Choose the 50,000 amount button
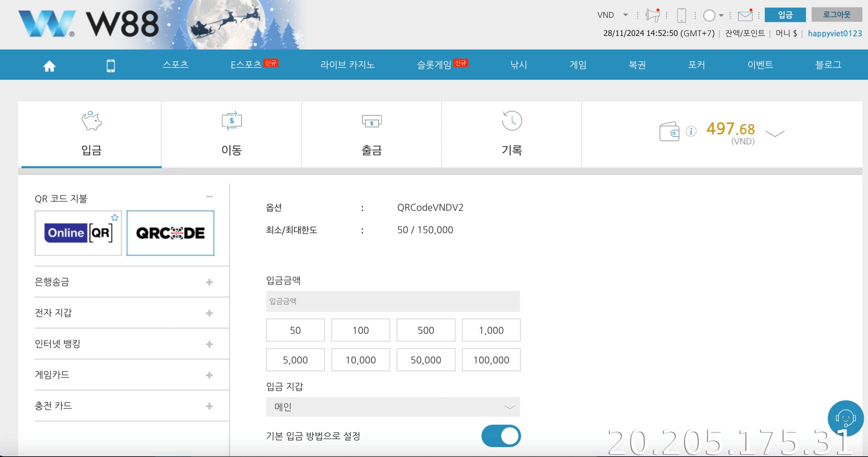The image size is (868, 457). point(426,360)
